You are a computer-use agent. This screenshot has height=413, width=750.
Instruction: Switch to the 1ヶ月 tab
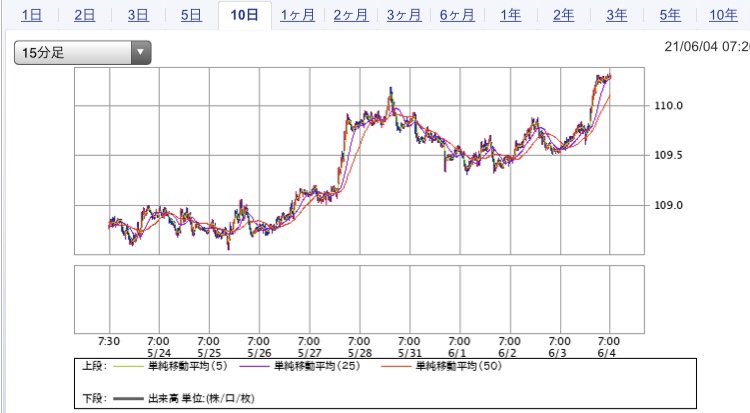(x=298, y=15)
